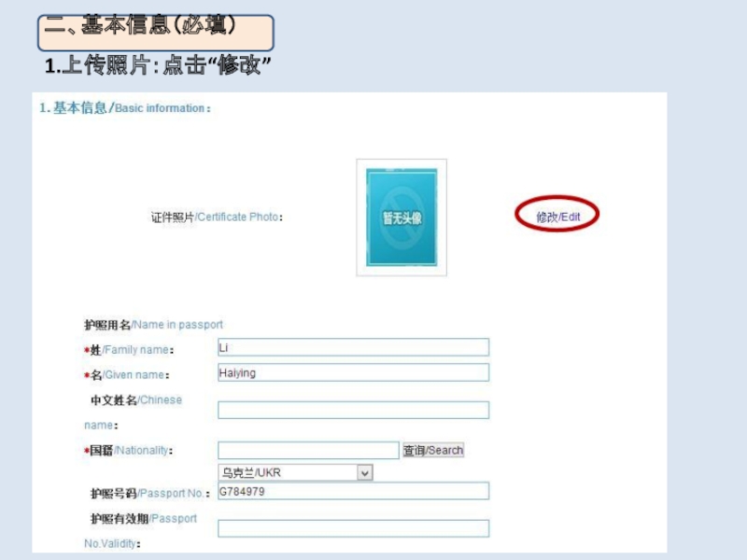Click the dropdown arrow beside 乌克兰/UKR
This screenshot has height=560, width=747.
(x=365, y=473)
